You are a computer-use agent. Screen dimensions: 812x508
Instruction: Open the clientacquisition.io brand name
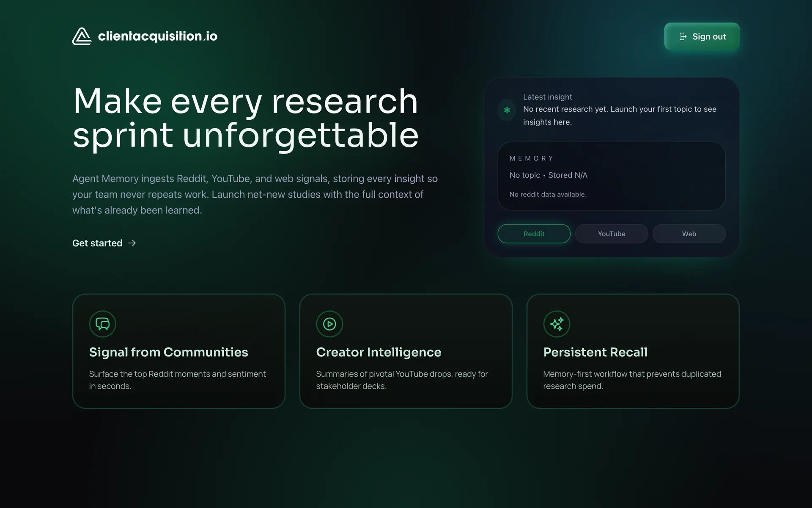click(x=158, y=36)
